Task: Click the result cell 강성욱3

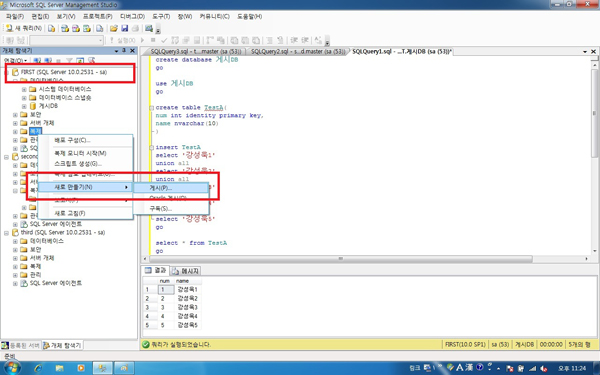Action: point(187,307)
